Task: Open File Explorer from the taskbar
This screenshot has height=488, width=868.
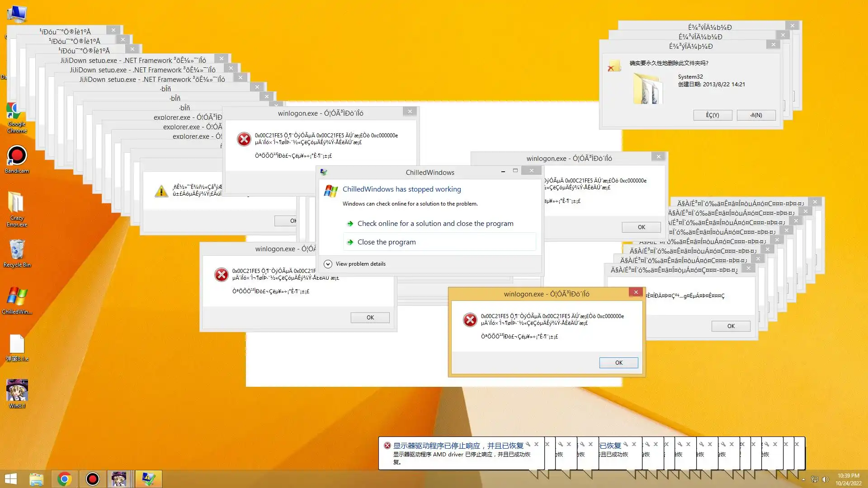Action: coord(36,479)
